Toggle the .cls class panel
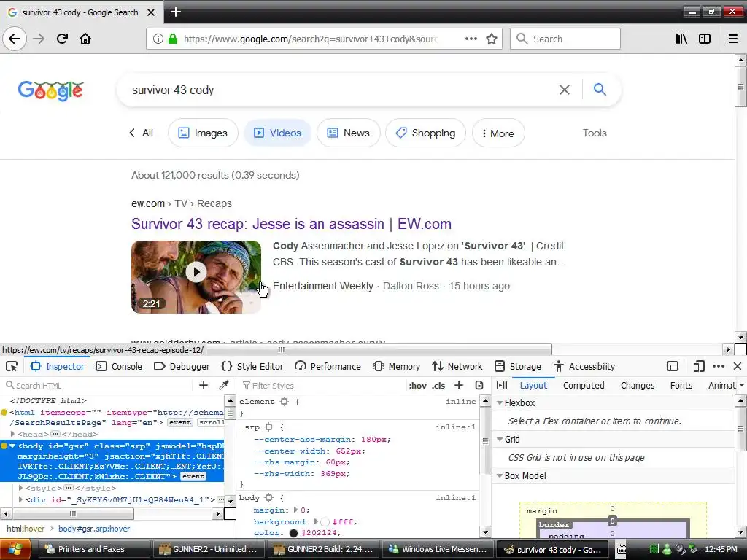 pyautogui.click(x=438, y=386)
